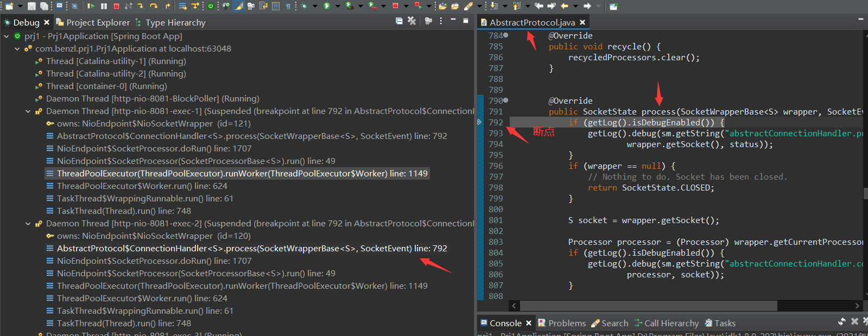Switch to the Type Hierarchy tab

[x=170, y=22]
